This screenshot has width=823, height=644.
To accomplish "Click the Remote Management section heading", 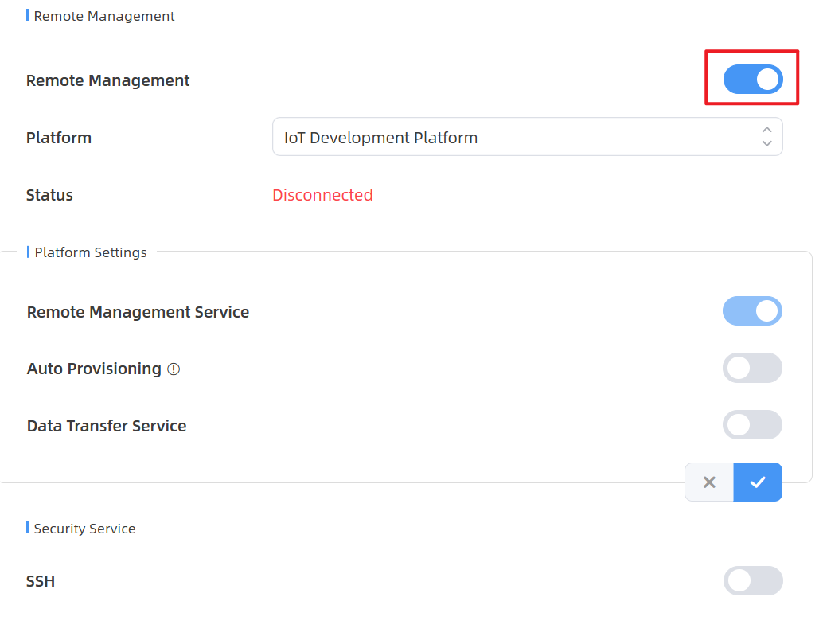I will tap(104, 16).
